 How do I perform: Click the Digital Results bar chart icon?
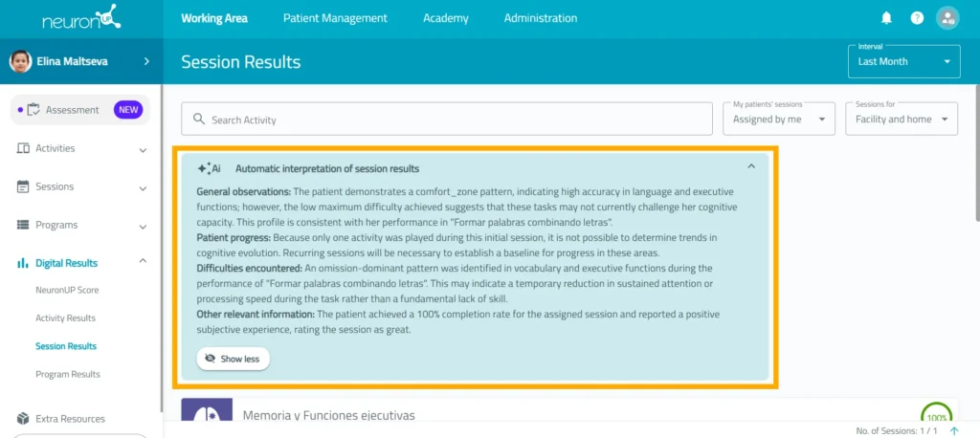coord(23,263)
